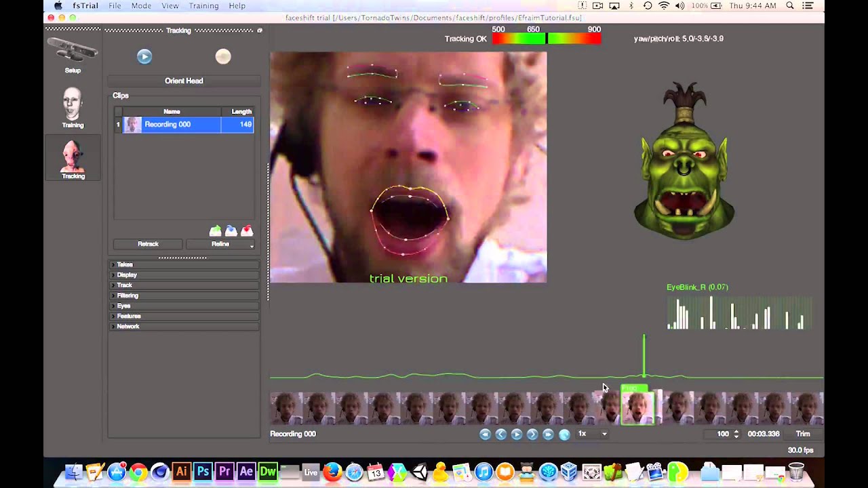The width and height of the screenshot is (868, 488).
Task: Toggle the loop playback round button
Action: click(x=564, y=434)
